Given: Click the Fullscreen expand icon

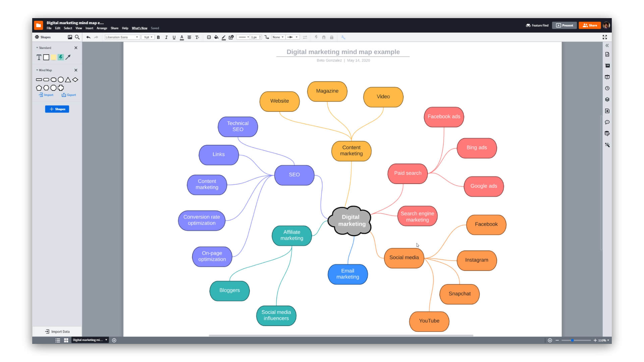Looking at the screenshot, I should 605,37.
